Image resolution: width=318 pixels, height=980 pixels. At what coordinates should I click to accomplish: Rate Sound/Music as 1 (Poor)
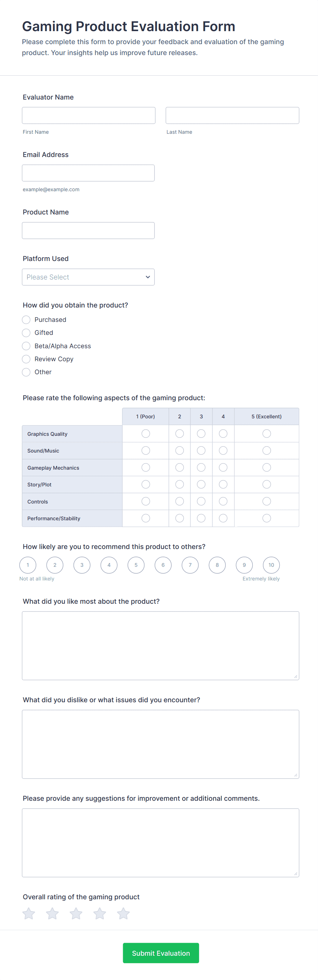pos(146,450)
